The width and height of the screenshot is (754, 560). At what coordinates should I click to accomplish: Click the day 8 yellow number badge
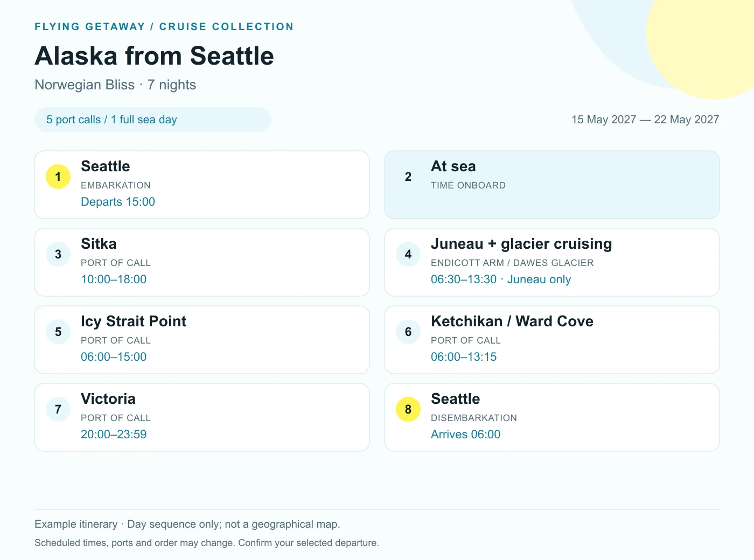408,409
